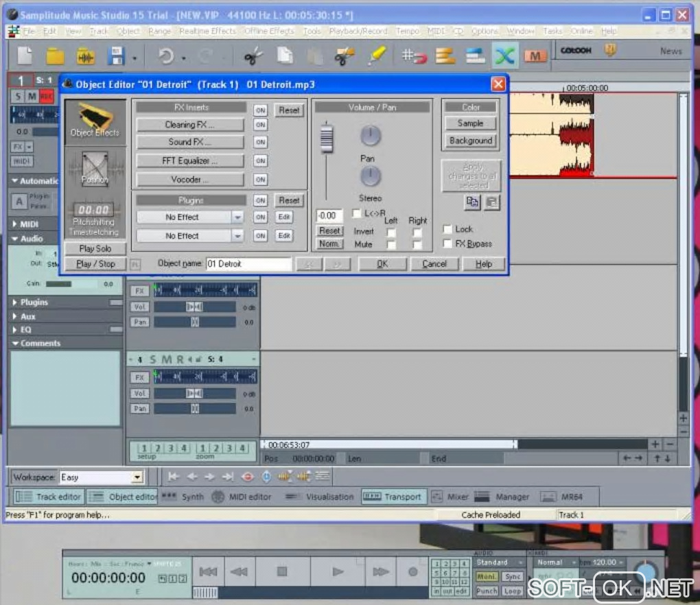
Task: Click Cancel in the Object Editor
Action: [434, 263]
